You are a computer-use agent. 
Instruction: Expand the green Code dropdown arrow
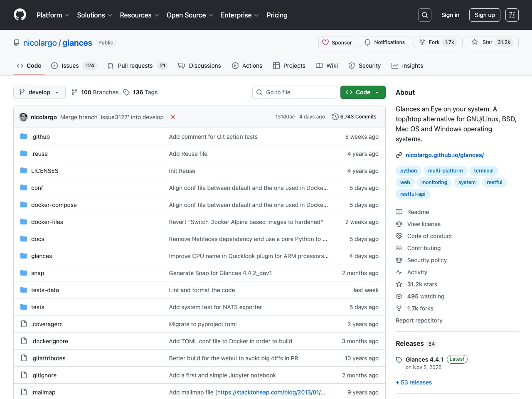click(x=377, y=92)
